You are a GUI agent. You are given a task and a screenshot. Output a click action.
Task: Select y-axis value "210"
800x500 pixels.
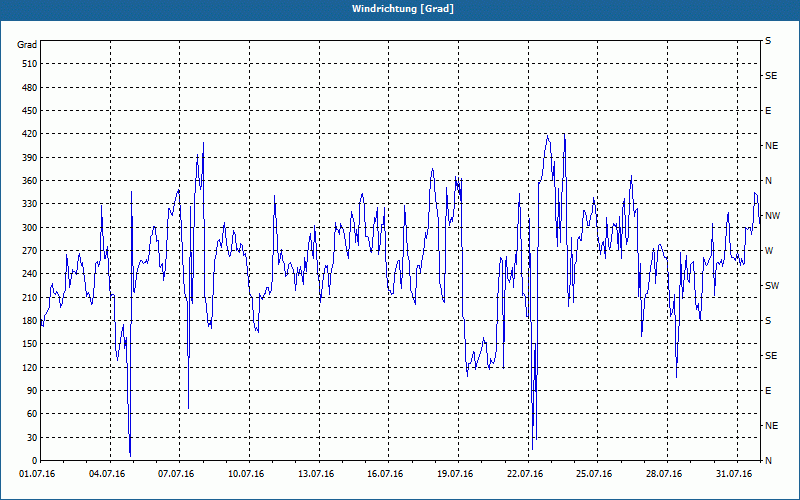click(x=30, y=297)
